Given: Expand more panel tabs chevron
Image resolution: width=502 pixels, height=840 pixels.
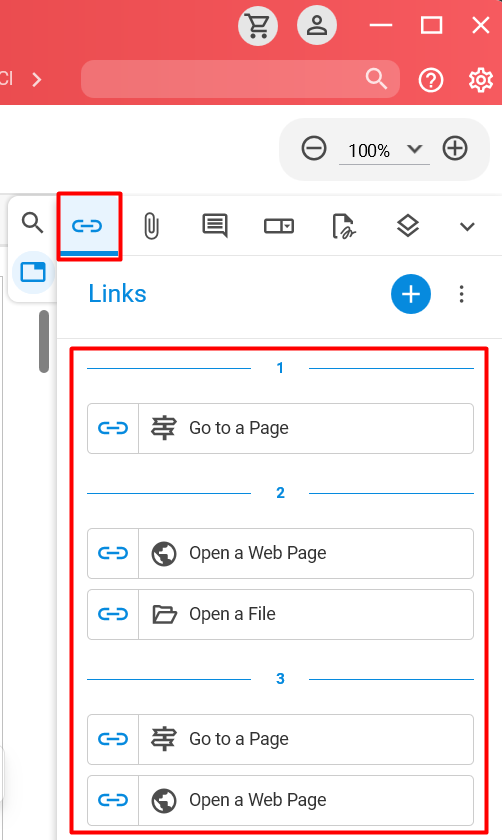Looking at the screenshot, I should tap(467, 227).
